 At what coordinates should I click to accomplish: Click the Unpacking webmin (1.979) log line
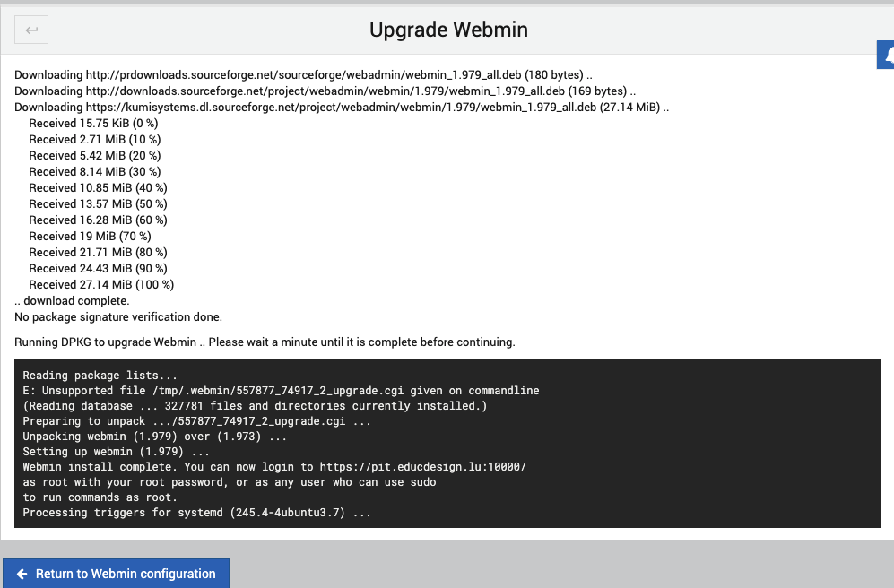click(x=151, y=436)
